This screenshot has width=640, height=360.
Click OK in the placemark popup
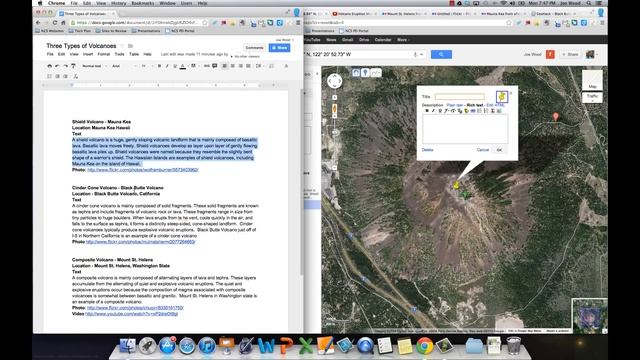(x=499, y=150)
